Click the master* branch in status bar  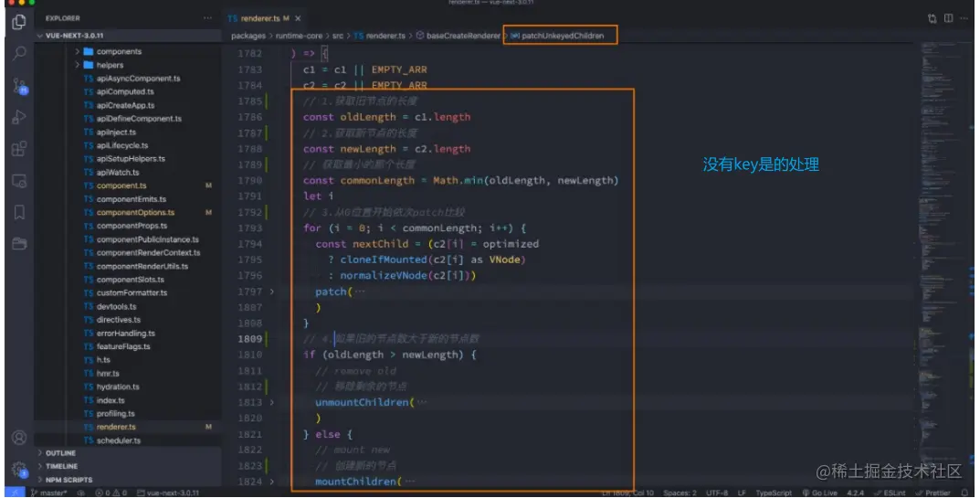click(48, 493)
